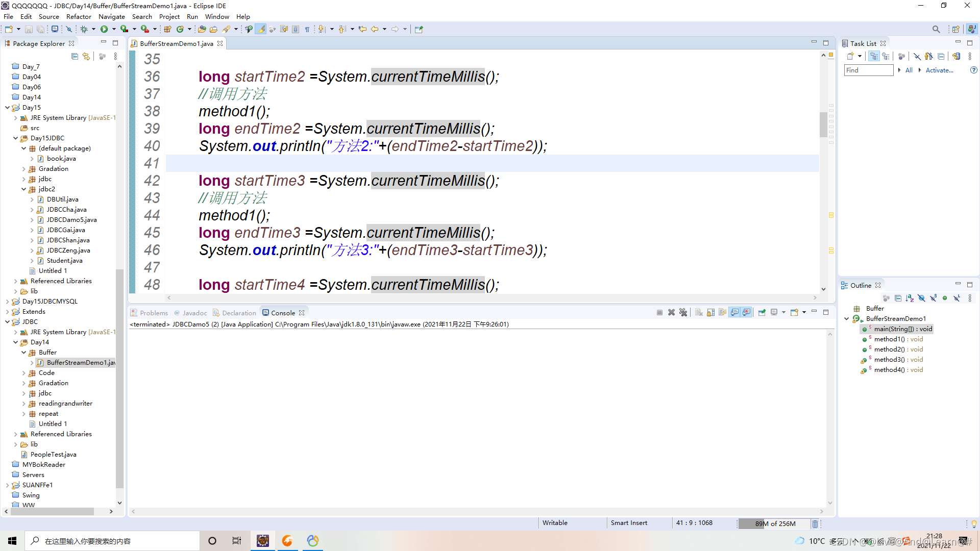The image size is (980, 551).
Task: Click the Open Type icon
Action: pos(202,29)
